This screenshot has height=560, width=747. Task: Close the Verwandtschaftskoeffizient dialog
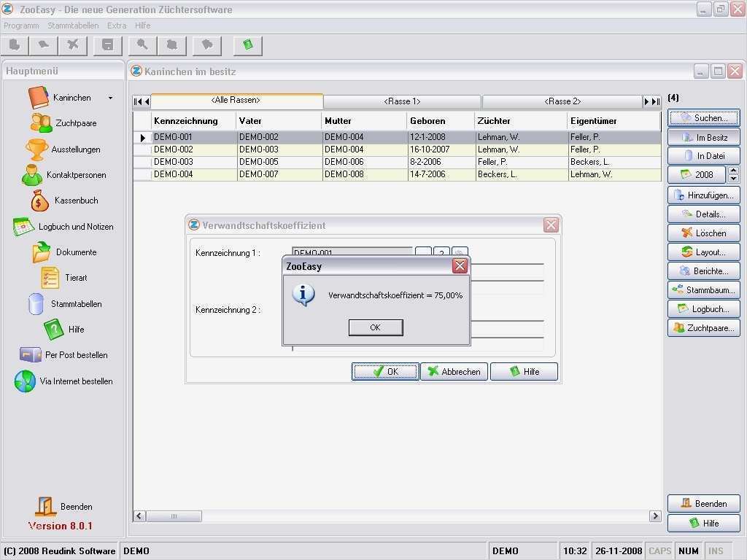(551, 225)
